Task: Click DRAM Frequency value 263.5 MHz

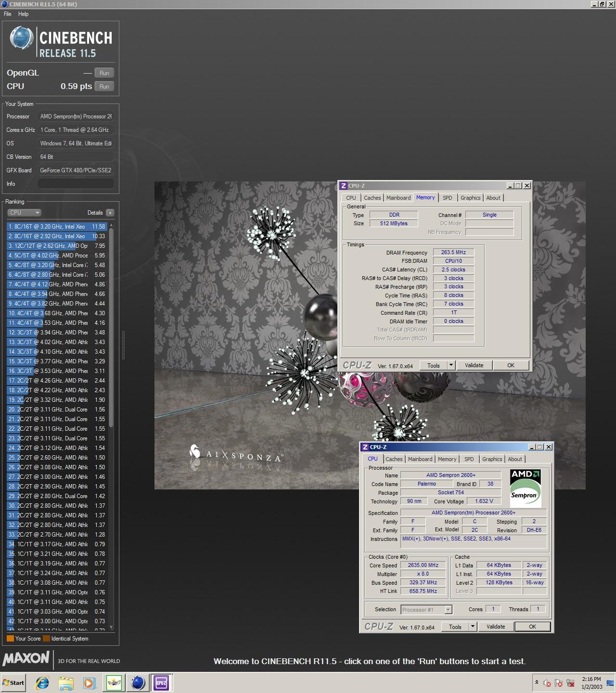Action: click(453, 252)
